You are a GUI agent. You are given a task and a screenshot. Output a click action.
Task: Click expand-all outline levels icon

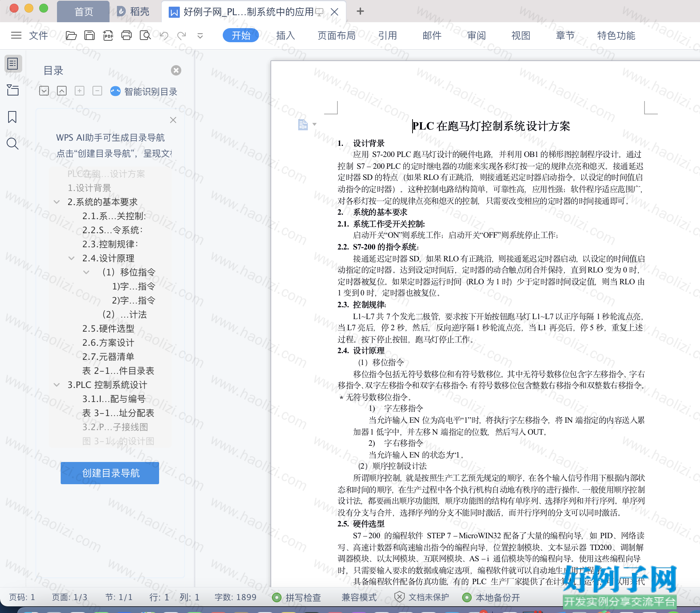pos(44,91)
